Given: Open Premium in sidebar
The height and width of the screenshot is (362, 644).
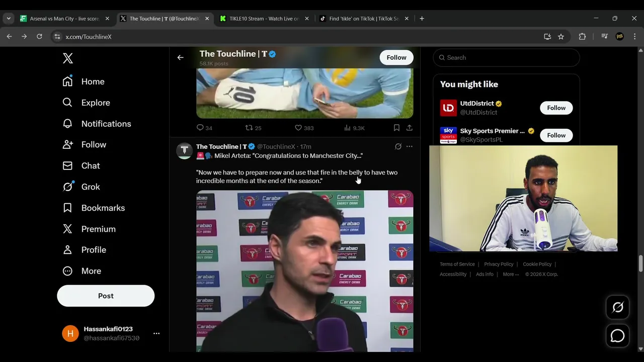Looking at the screenshot, I should pos(89,229).
